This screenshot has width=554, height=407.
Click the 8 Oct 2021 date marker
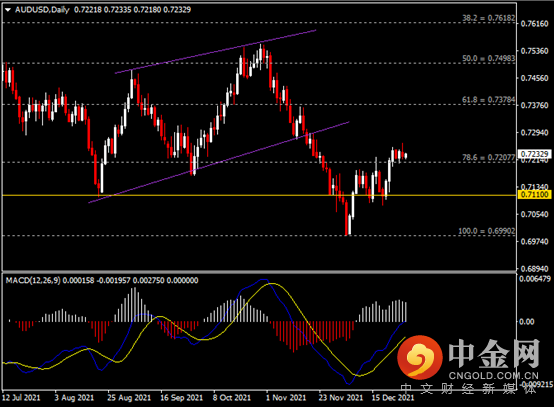coord(232,398)
